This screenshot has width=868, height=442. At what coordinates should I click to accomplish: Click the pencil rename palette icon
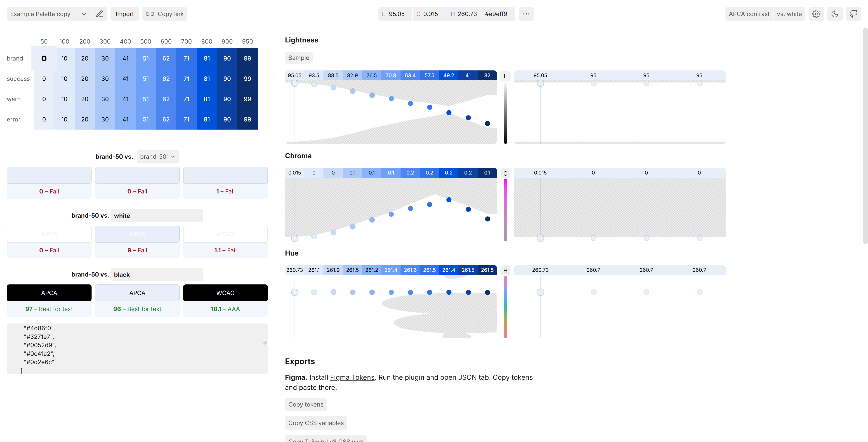[x=99, y=14]
